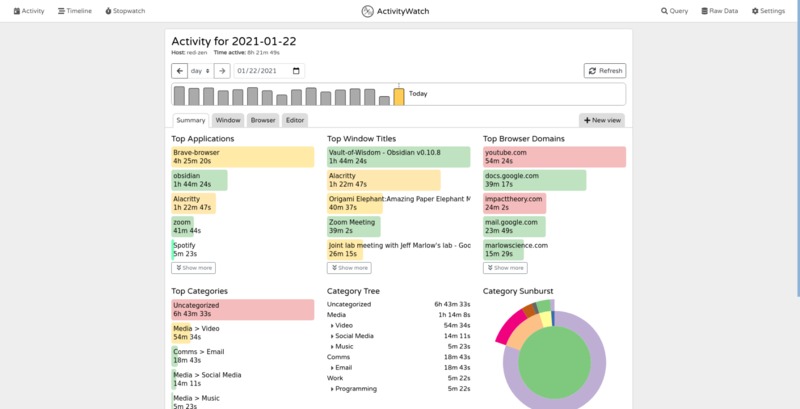The image size is (800, 409).
Task: Open the Activity page in navbar
Action: pyautogui.click(x=29, y=11)
